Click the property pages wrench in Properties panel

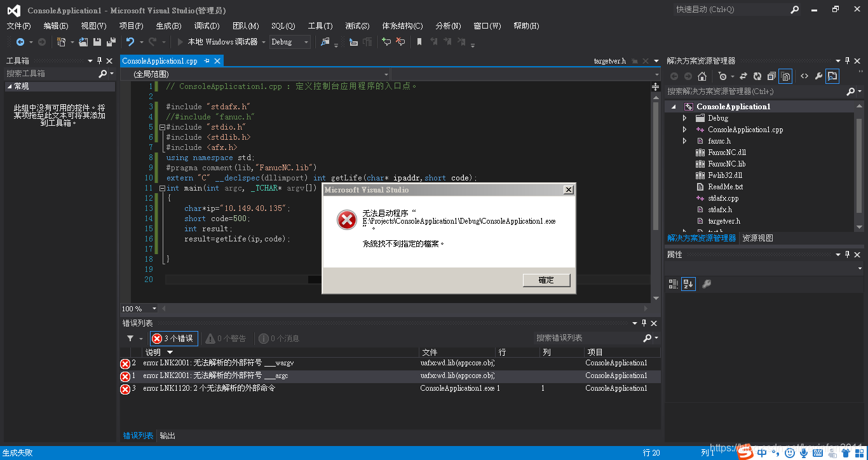tap(706, 284)
